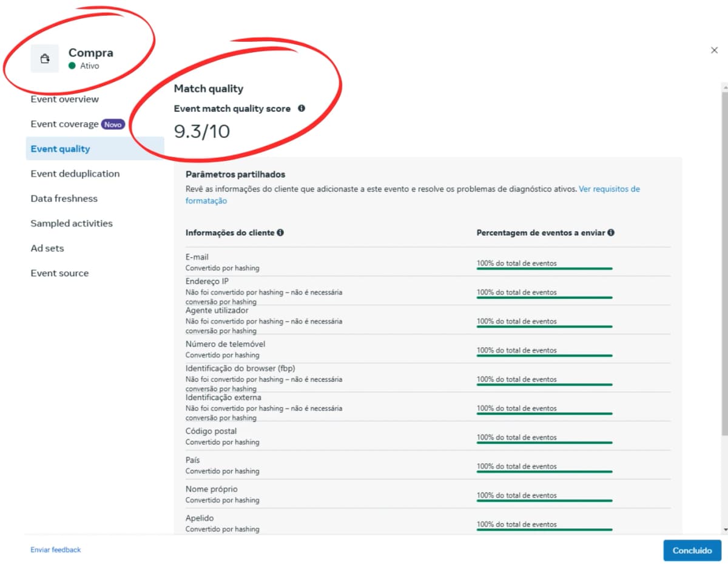Open Event coverage section
The image size is (728, 564).
click(64, 124)
